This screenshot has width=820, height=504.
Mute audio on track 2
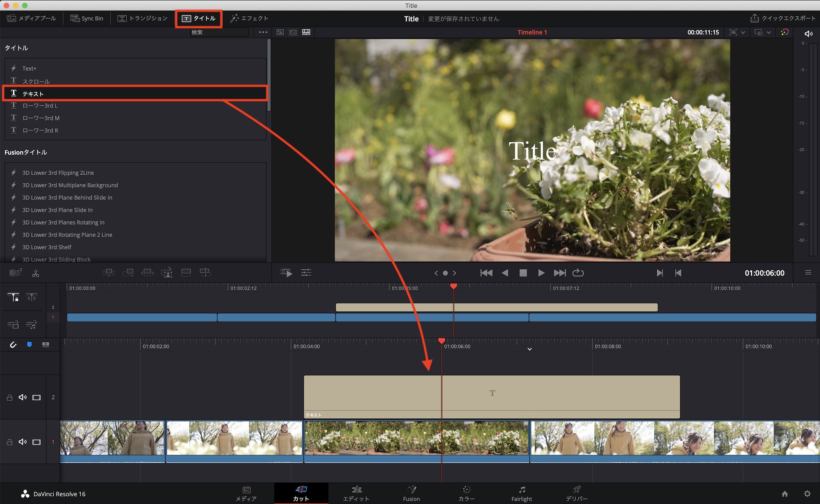(x=23, y=397)
